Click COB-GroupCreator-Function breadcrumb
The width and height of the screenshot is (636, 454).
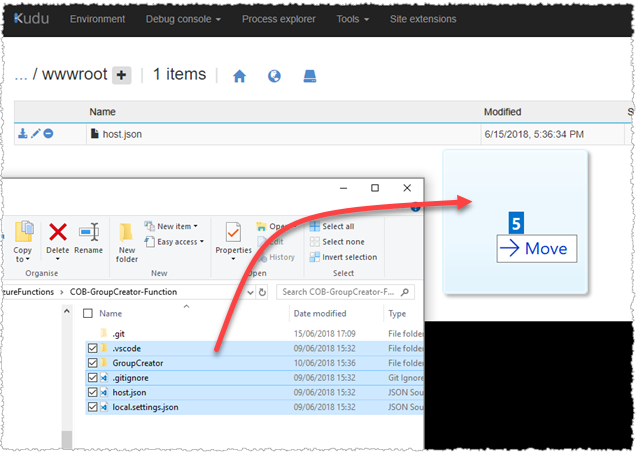(123, 292)
